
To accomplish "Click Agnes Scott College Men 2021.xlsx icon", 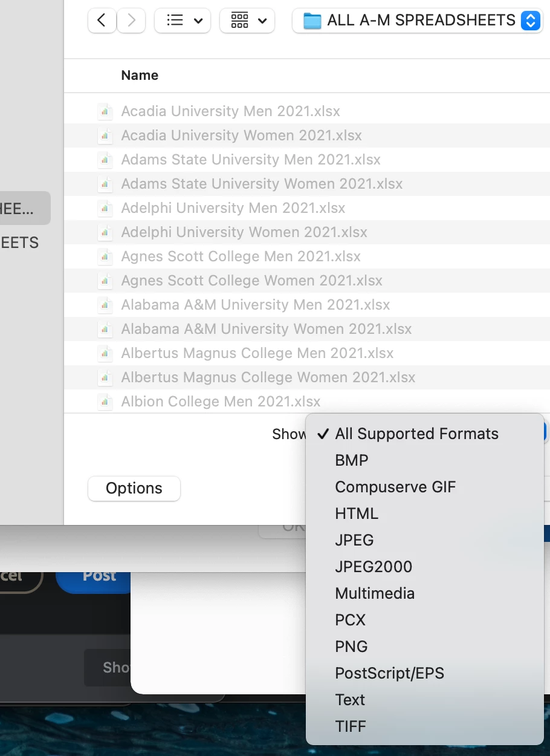I will [x=105, y=256].
